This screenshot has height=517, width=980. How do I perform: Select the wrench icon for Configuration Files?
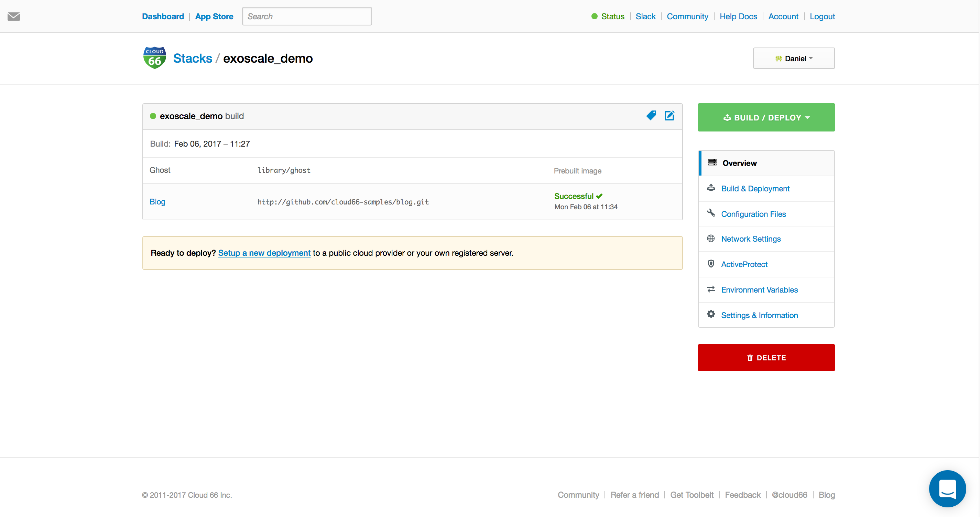click(x=711, y=213)
